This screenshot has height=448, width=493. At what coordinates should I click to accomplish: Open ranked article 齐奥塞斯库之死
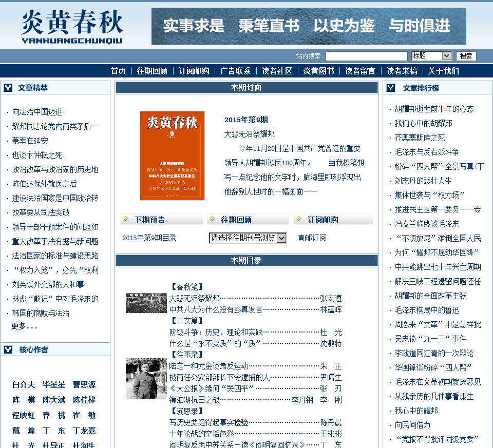[420, 138]
